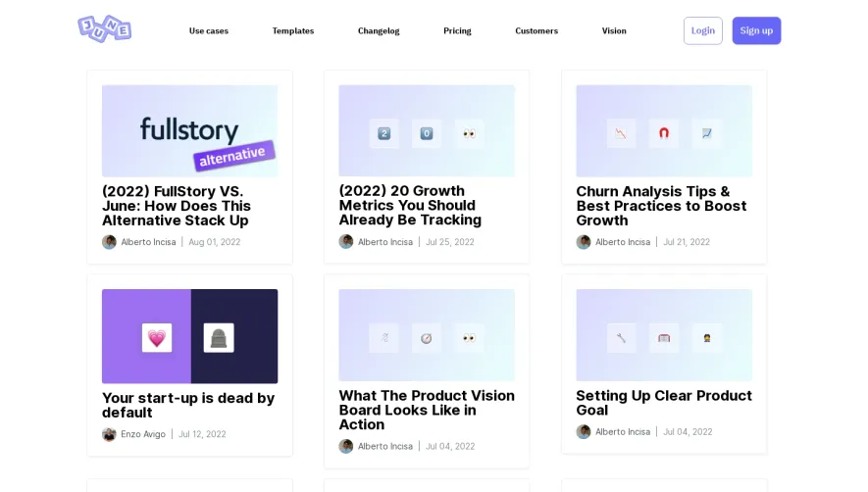Image resolution: width=868 pixels, height=492 pixels.
Task: Click the red magnet emoji tile
Action: 664,133
